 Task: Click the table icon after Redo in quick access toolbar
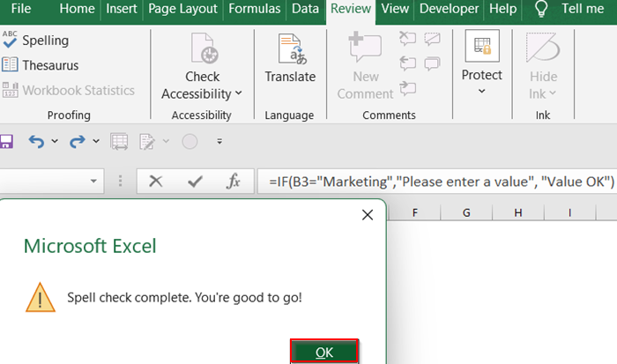119,142
